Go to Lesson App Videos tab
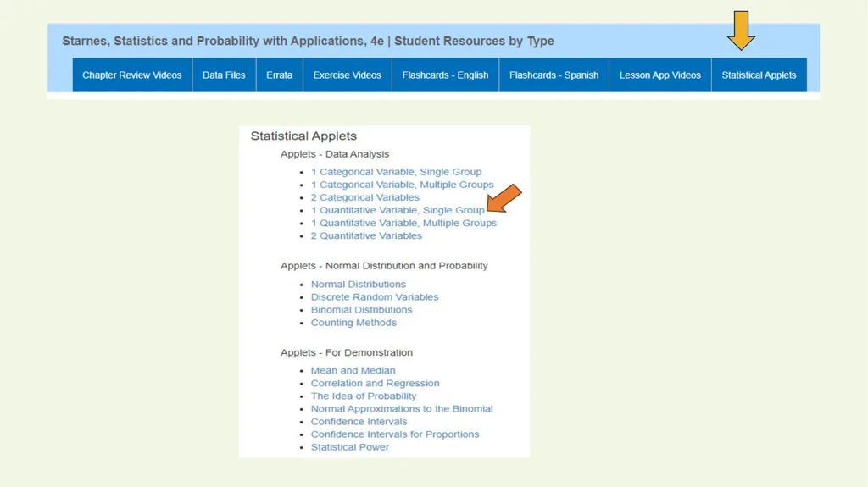Viewport: 868px width, 487px height. pyautogui.click(x=659, y=75)
